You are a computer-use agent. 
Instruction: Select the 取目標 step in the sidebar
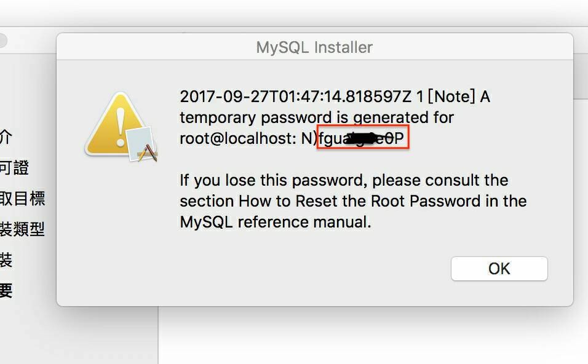pyautogui.click(x=23, y=198)
